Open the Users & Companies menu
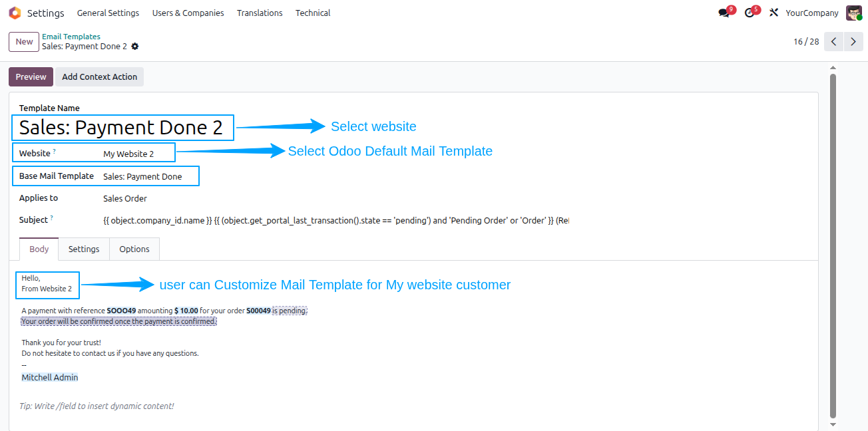This screenshot has width=868, height=431. point(188,13)
